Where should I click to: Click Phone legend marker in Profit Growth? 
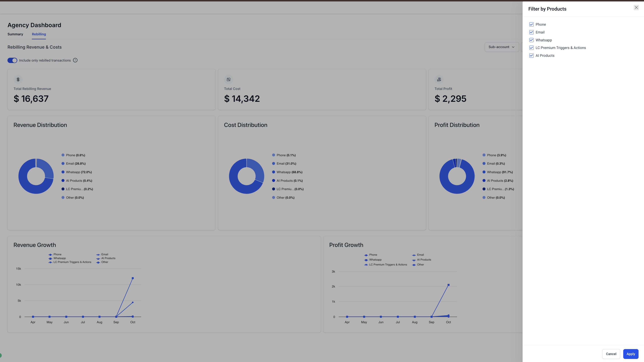pyautogui.click(x=366, y=255)
